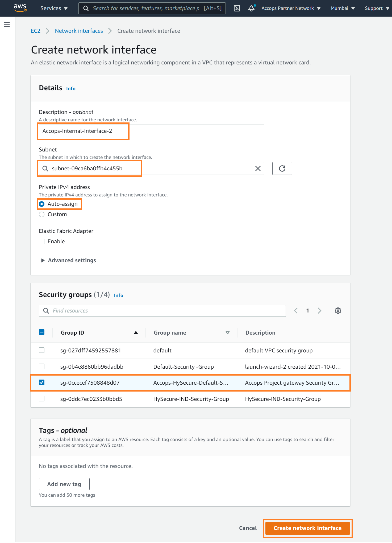Check the default security group row
392x543 pixels.
point(42,350)
